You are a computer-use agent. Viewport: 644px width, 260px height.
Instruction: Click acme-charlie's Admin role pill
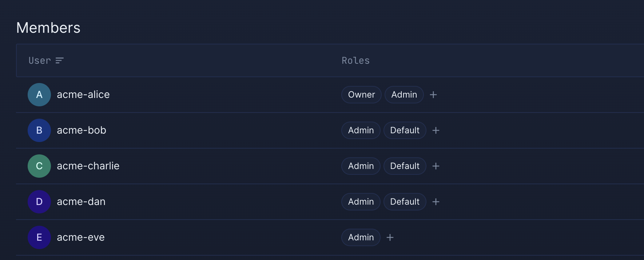[361, 166]
